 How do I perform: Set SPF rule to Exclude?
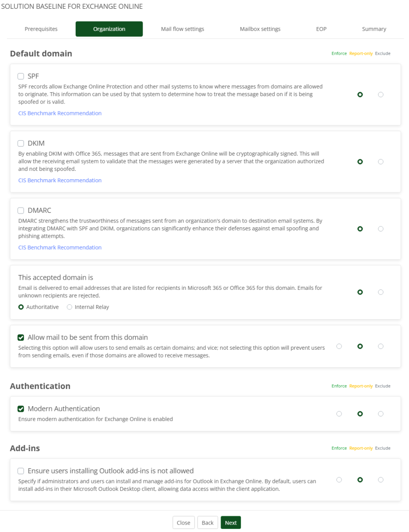[381, 94]
